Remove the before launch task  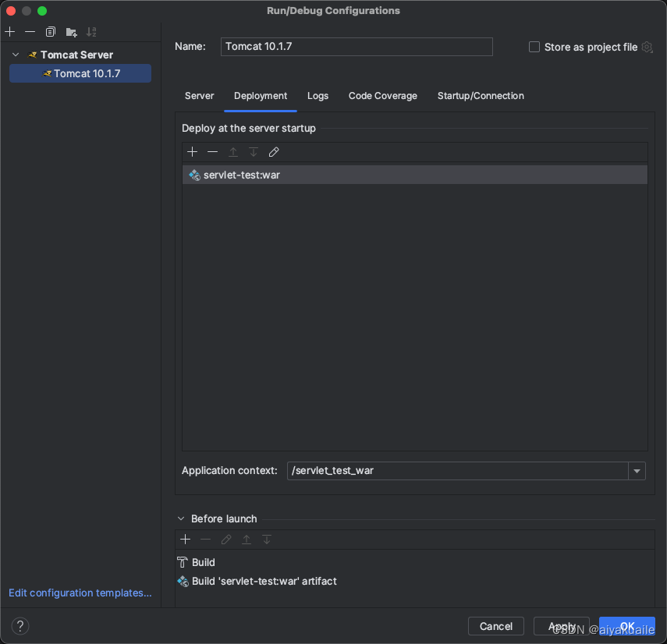pos(205,540)
